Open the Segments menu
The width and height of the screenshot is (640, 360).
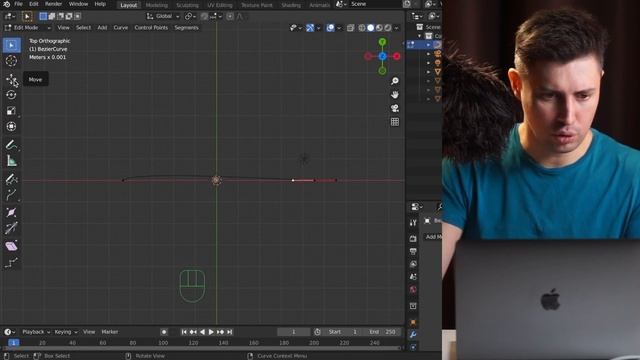(x=187, y=28)
